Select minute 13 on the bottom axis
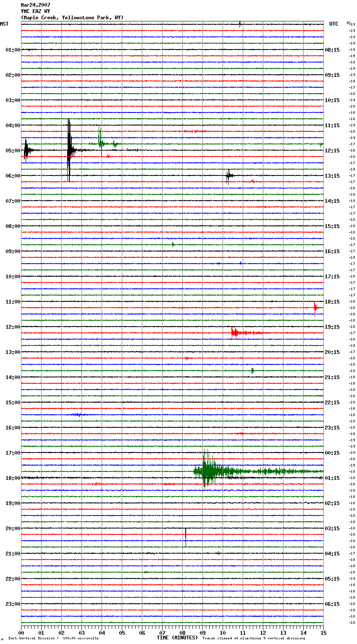The height and width of the screenshot is (644, 357). point(283,633)
